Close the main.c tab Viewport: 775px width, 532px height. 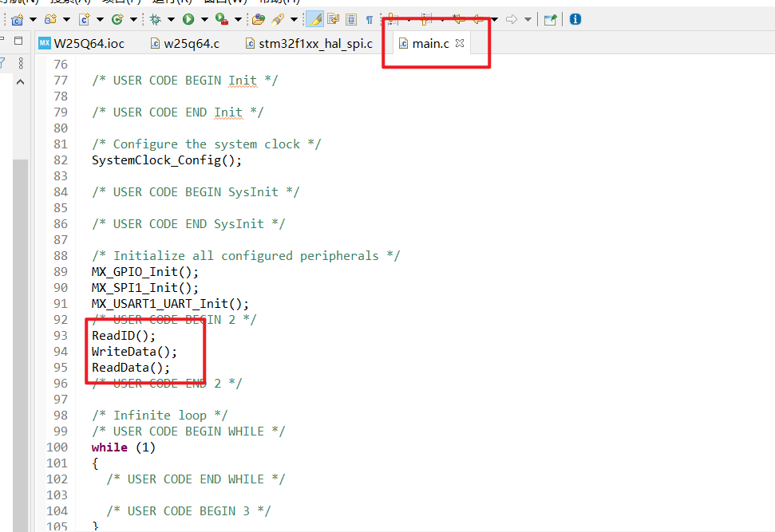coord(460,43)
